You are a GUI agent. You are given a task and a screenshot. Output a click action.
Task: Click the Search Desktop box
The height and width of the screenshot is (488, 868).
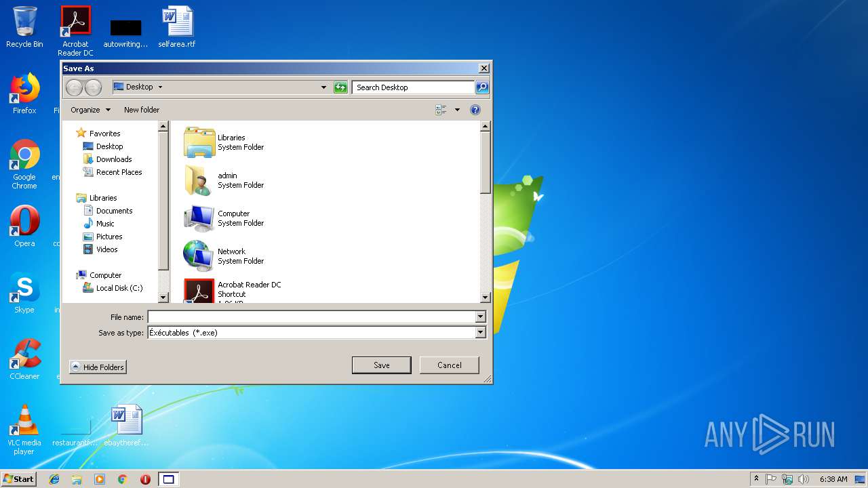[x=413, y=87]
